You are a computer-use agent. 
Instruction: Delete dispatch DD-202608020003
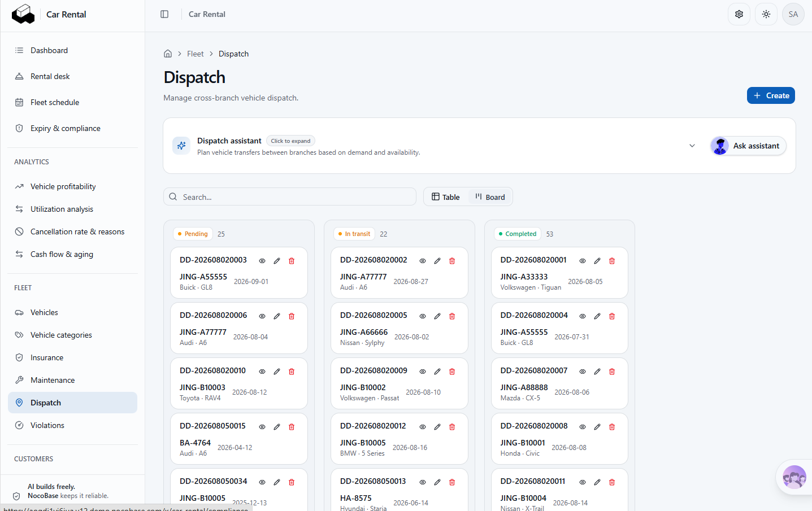click(x=292, y=261)
